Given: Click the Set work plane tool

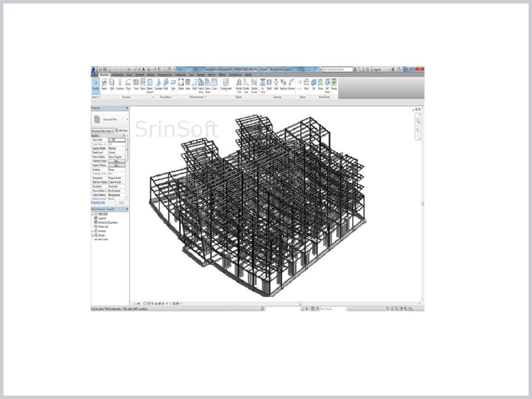Looking at the screenshot, I should coord(314,85).
